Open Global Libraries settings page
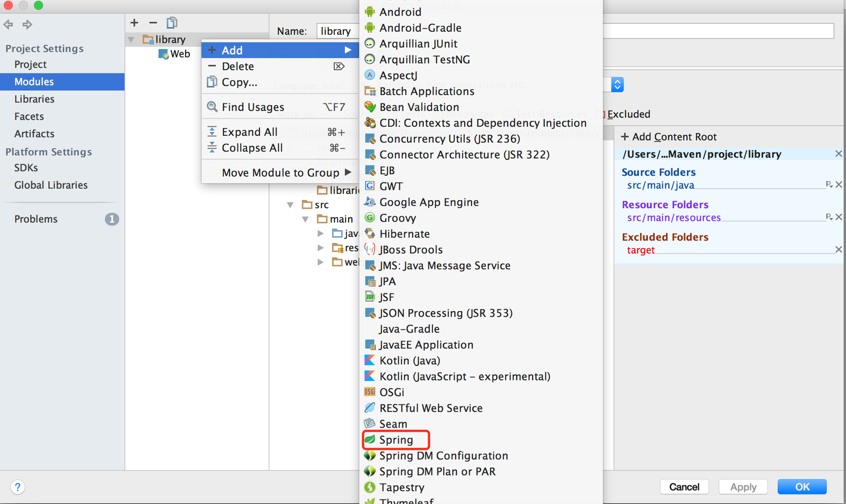 coord(51,185)
